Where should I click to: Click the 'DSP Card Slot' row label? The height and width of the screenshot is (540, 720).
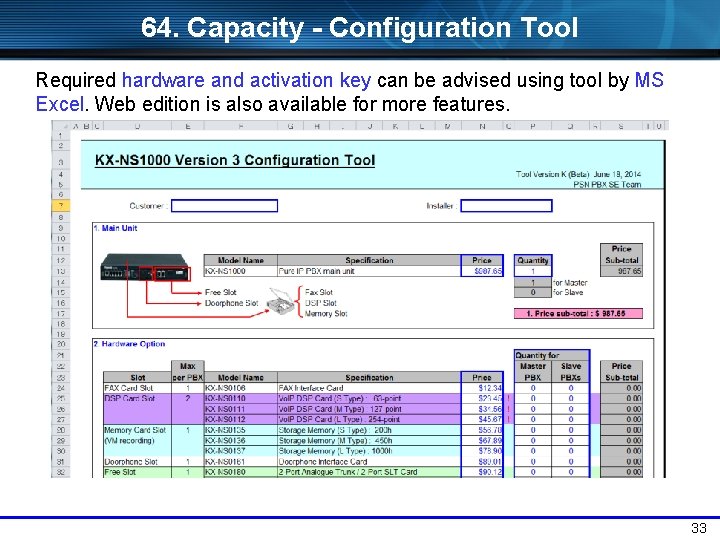point(130,399)
